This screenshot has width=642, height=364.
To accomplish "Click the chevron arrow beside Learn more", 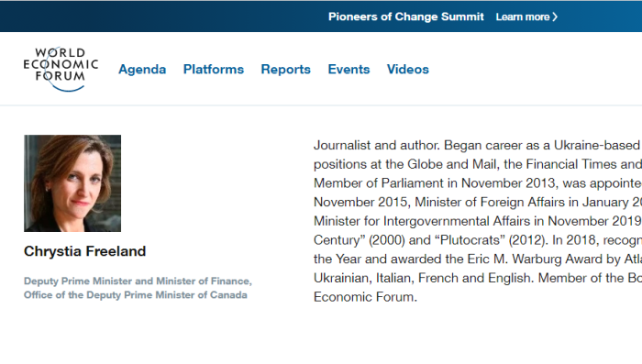I will pyautogui.click(x=555, y=17).
